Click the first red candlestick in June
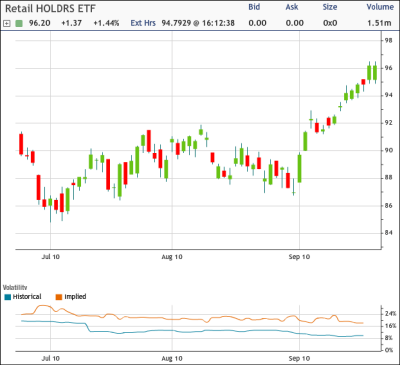400x365 pixels. click(x=21, y=144)
